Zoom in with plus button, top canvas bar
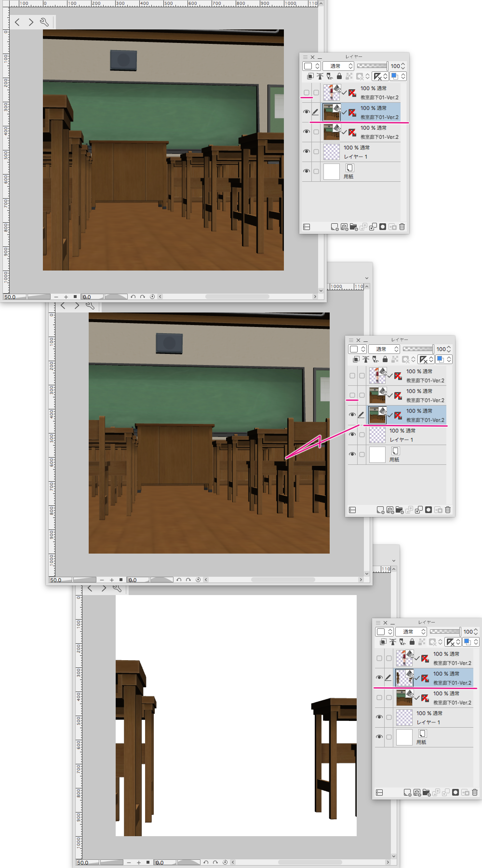The height and width of the screenshot is (868, 482). (x=66, y=297)
